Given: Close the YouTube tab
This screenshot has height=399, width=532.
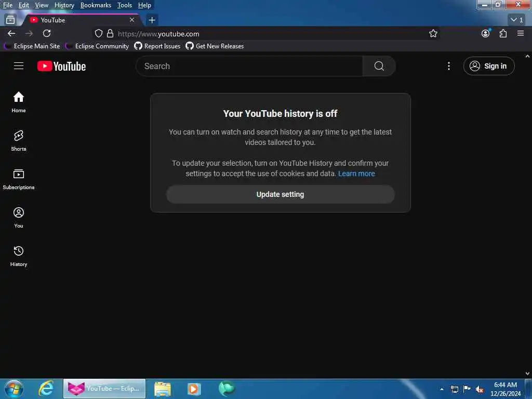Looking at the screenshot, I should (x=132, y=20).
